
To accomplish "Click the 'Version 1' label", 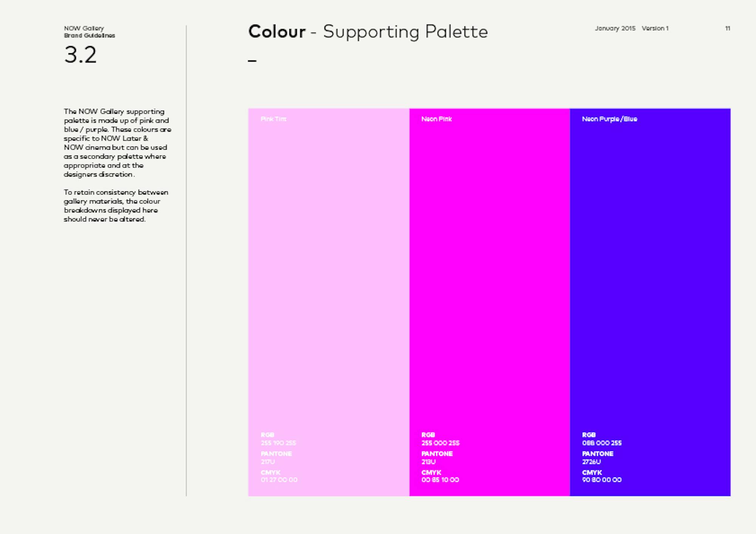I will coord(655,28).
